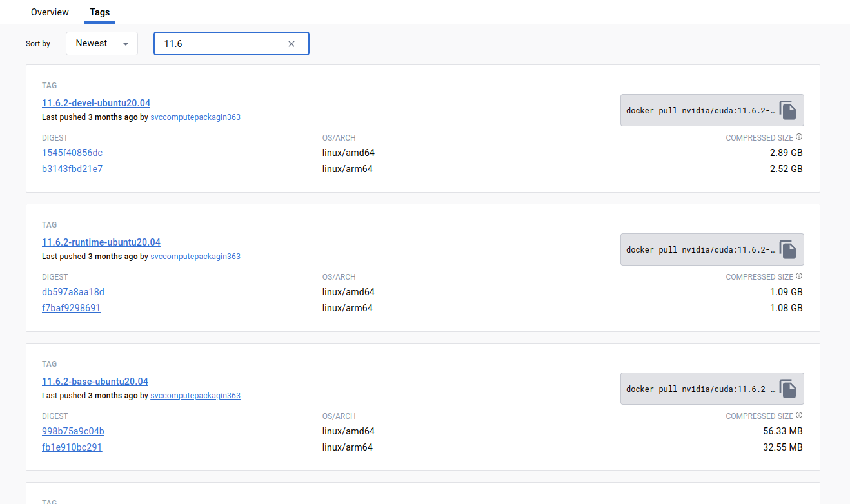Screen dimensions: 850x504
Task: Open the 11.6.2-runtime-ubuntu20.04 tag link
Action: [x=101, y=242]
